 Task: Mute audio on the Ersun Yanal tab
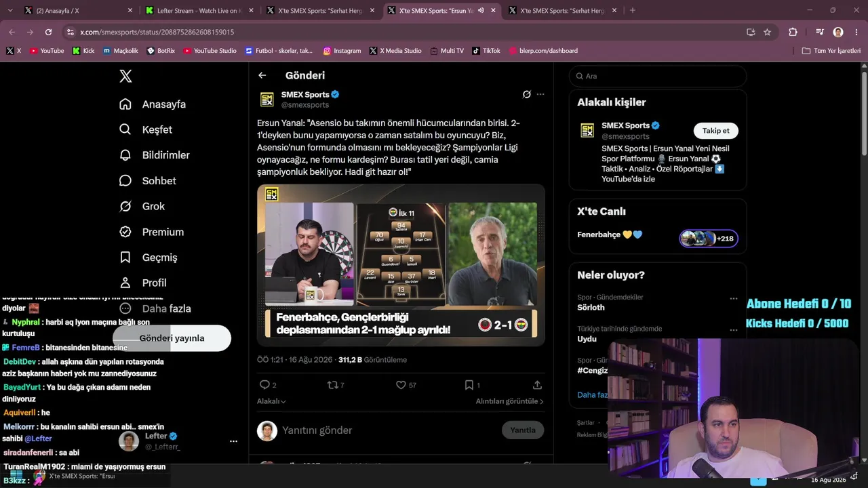[x=481, y=10]
